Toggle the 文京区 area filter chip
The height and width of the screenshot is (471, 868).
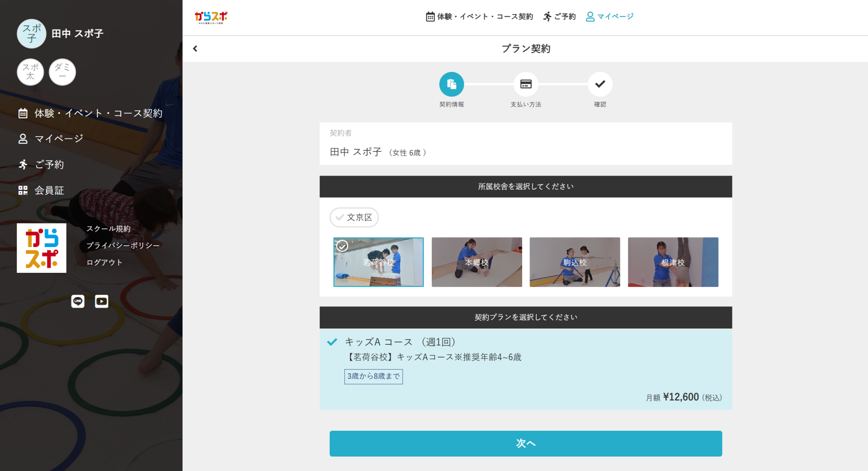click(x=354, y=218)
